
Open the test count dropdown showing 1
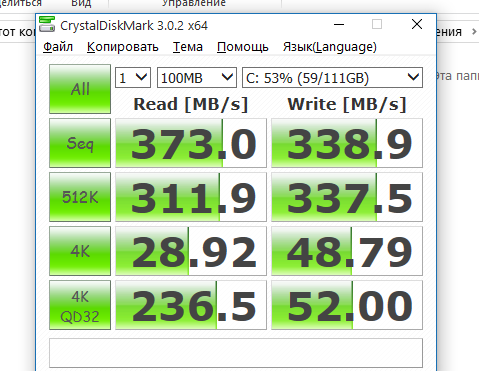pos(133,78)
